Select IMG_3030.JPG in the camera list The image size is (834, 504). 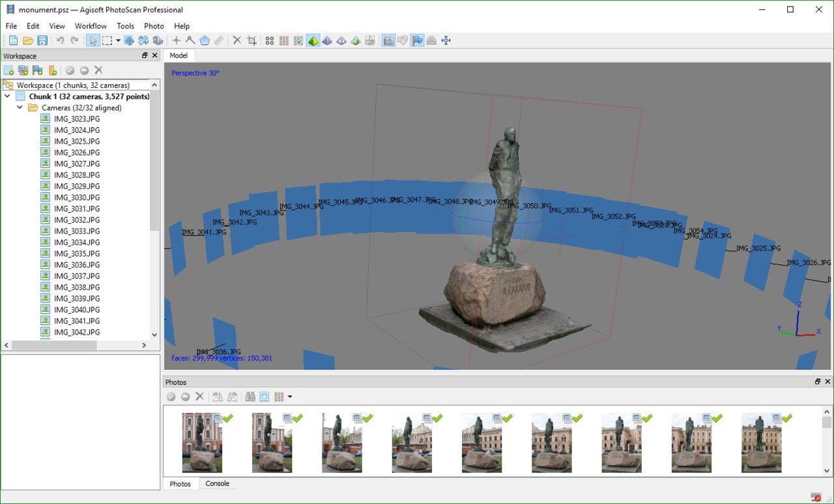click(77, 197)
